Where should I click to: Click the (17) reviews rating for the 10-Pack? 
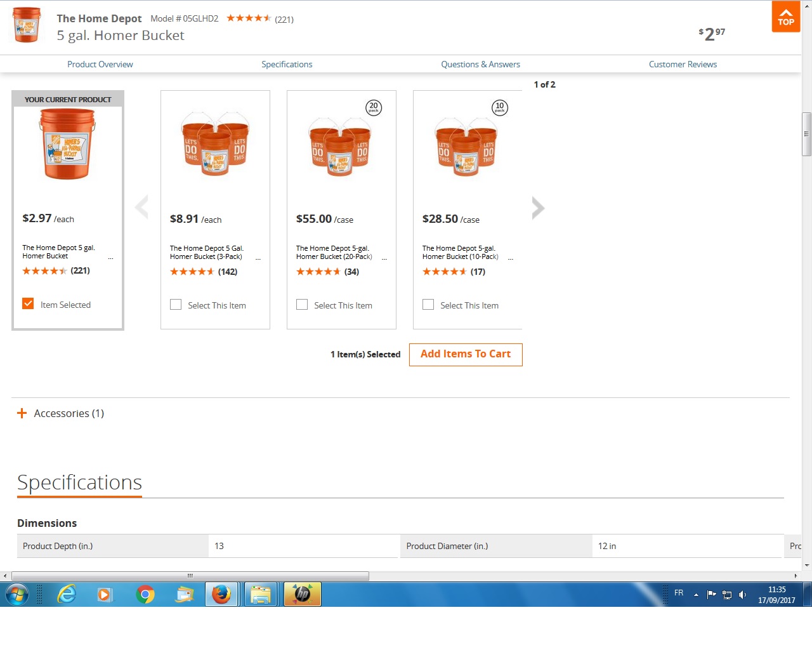point(454,272)
